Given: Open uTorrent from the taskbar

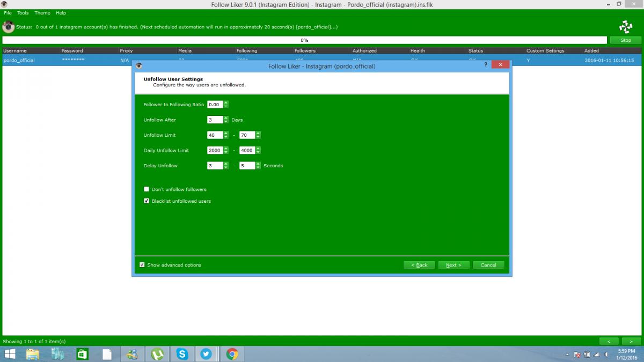Looking at the screenshot, I should (157, 354).
